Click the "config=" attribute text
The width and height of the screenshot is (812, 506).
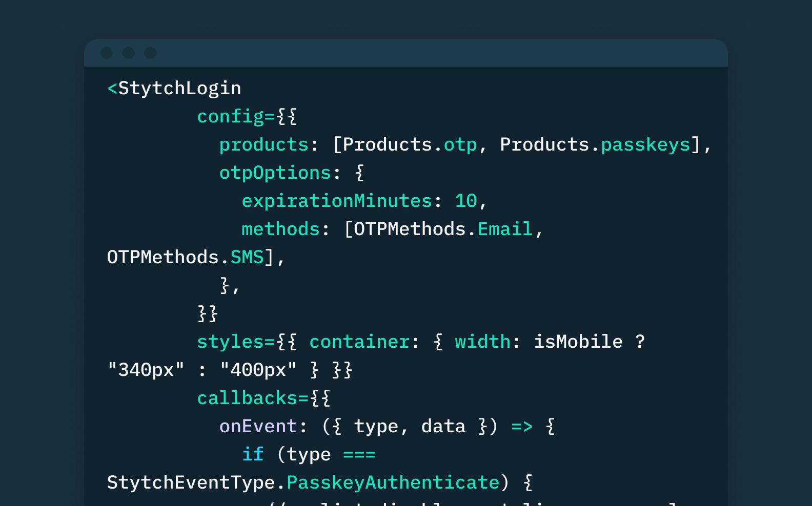pos(236,117)
